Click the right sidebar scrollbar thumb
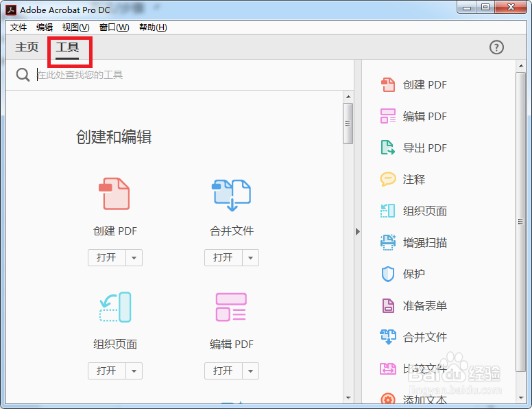Viewport: 532px width, 409px height. tap(520, 222)
